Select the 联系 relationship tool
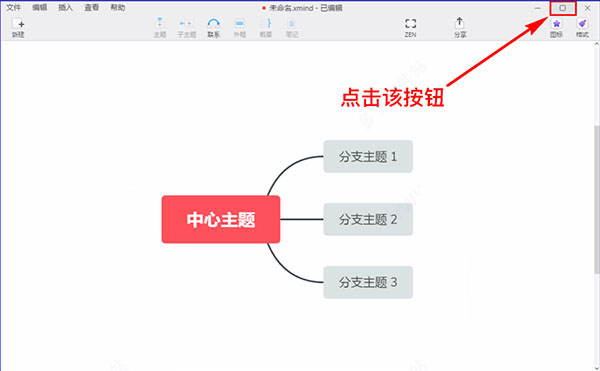 (214, 28)
